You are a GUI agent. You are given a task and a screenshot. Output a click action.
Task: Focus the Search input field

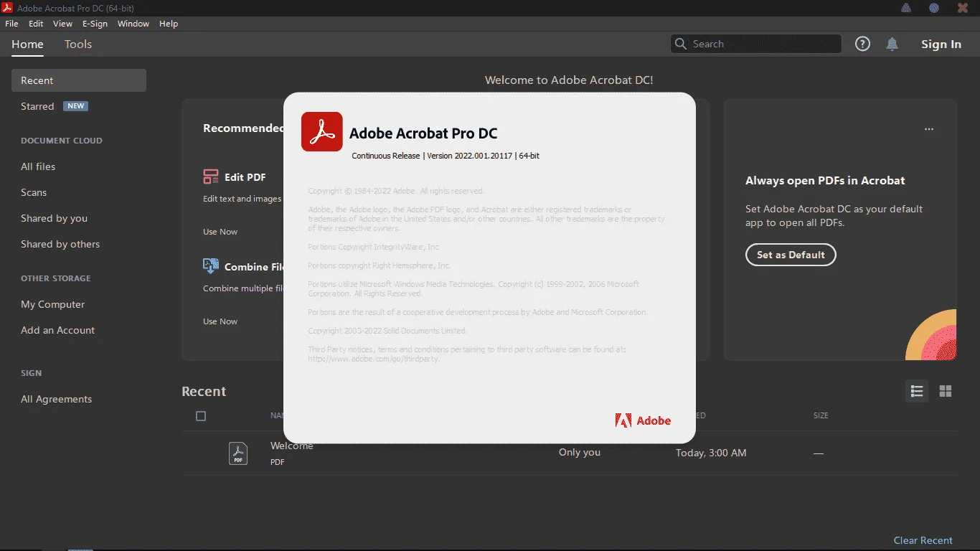tap(756, 44)
